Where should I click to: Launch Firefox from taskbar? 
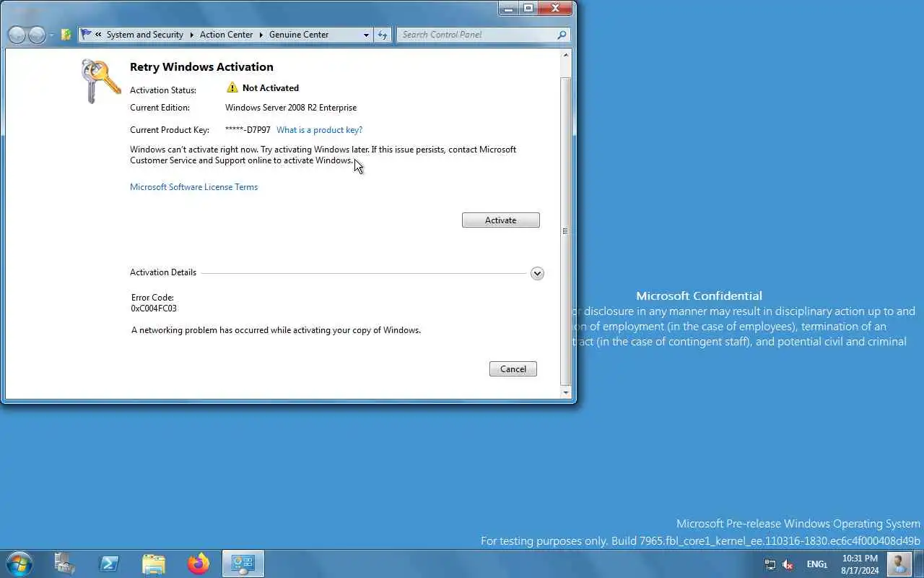point(199,564)
